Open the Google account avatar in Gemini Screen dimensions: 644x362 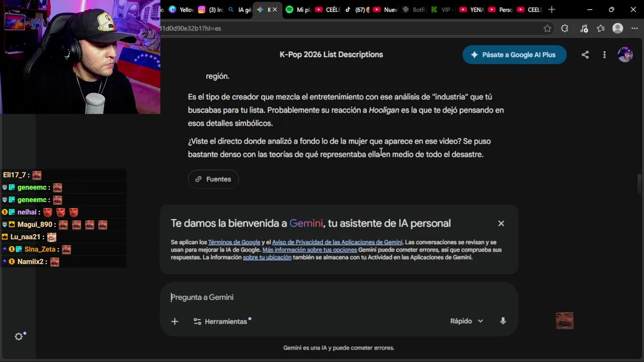(625, 55)
